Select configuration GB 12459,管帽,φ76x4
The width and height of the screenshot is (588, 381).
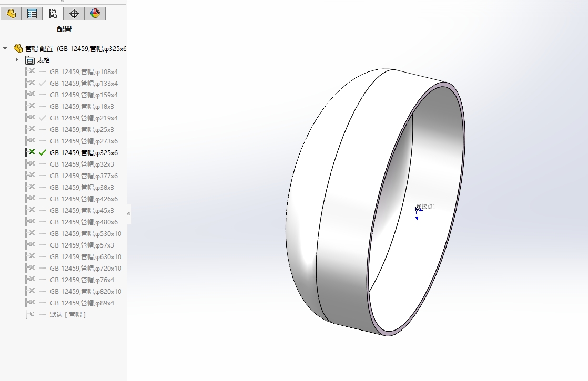coord(82,280)
